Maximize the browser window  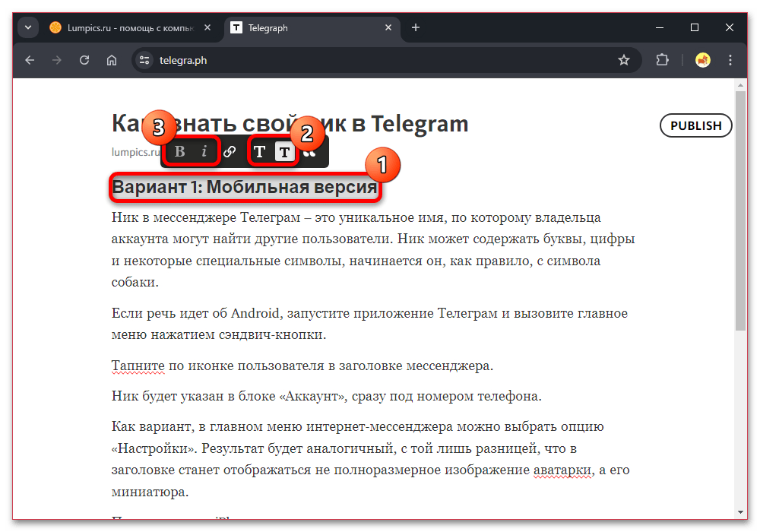695,27
